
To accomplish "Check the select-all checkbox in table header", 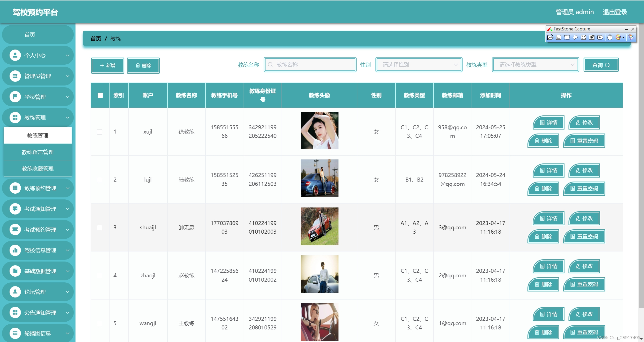I will 100,95.
